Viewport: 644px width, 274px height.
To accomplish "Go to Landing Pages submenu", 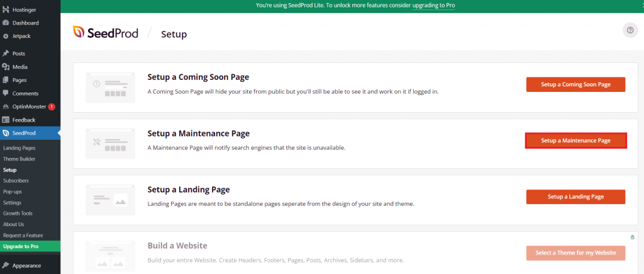I will click(19, 147).
